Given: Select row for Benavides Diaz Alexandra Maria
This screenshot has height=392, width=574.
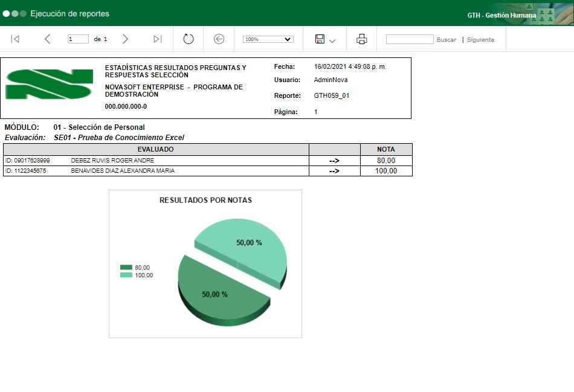Looking at the screenshot, I should tap(123, 171).
